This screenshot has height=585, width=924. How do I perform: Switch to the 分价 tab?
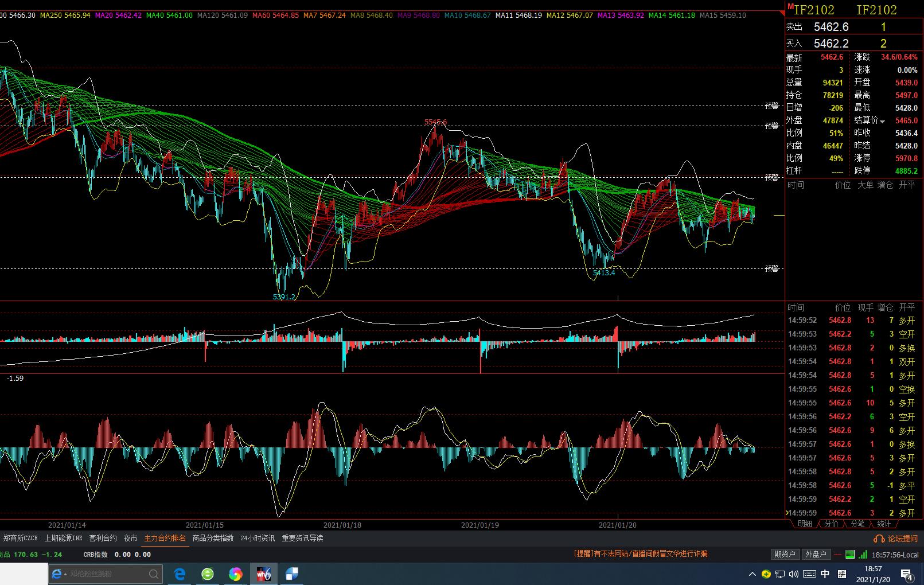coord(831,524)
